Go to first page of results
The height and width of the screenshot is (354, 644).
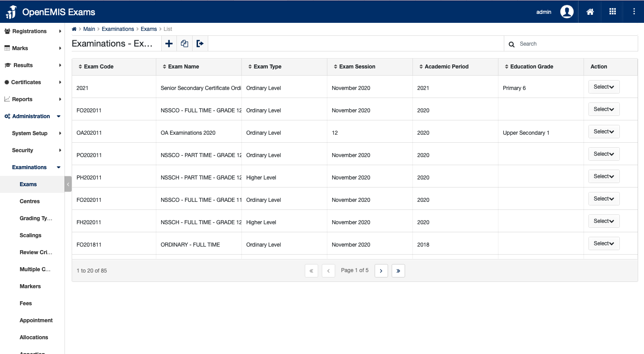coord(311,271)
